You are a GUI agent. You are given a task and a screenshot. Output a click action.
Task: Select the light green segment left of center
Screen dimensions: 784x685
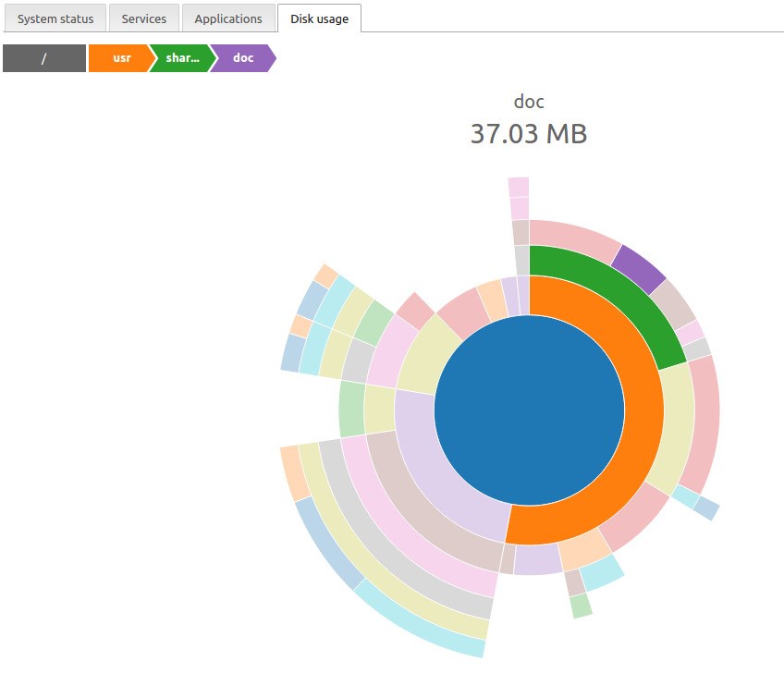(352, 409)
